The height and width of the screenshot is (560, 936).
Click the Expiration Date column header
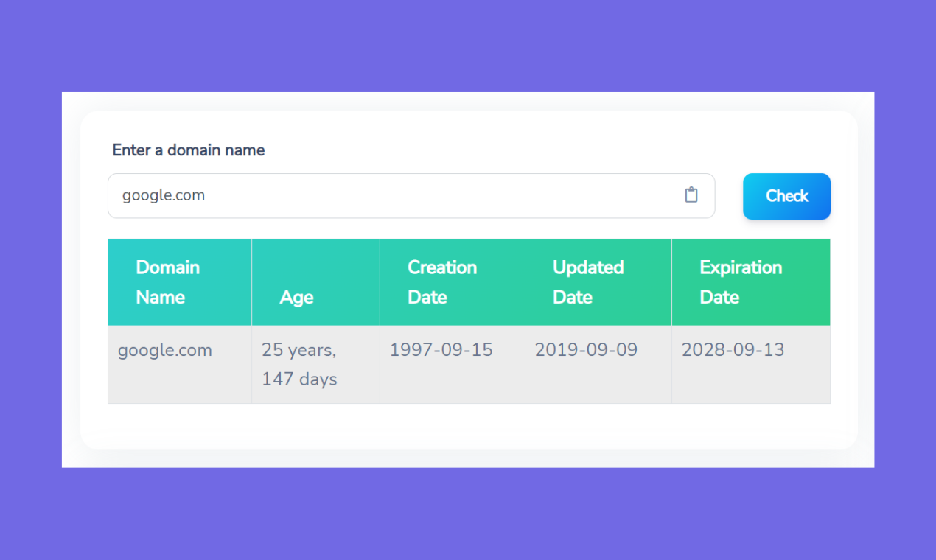click(x=741, y=282)
